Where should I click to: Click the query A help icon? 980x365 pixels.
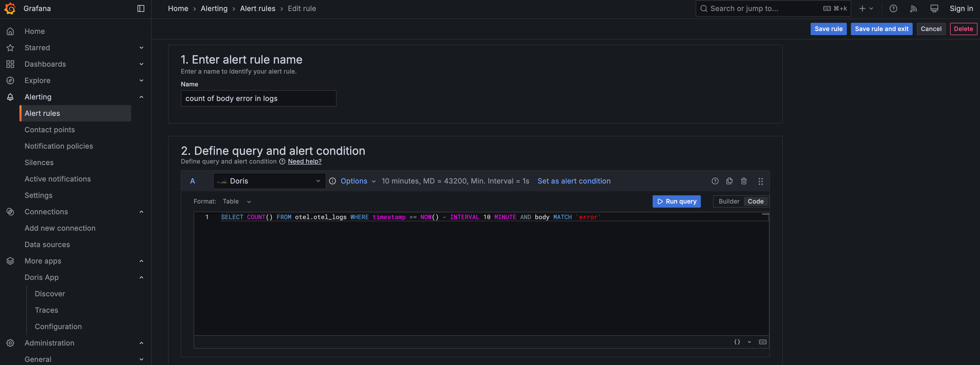click(715, 181)
